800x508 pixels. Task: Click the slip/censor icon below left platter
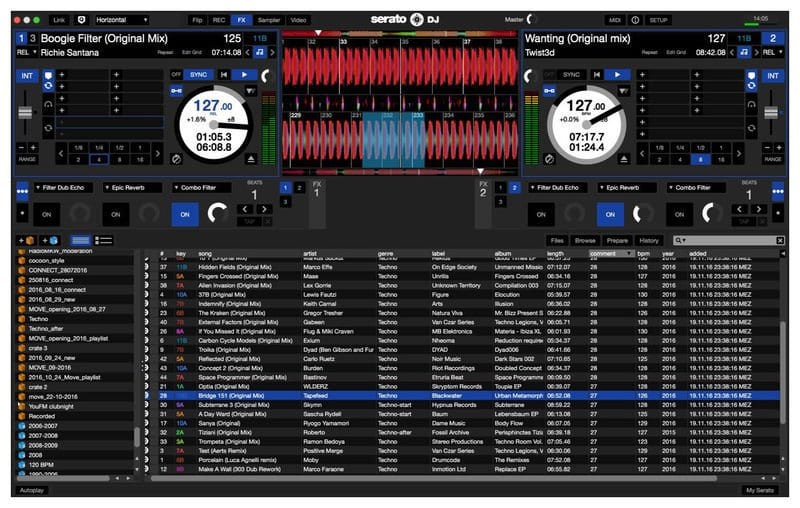point(177,159)
